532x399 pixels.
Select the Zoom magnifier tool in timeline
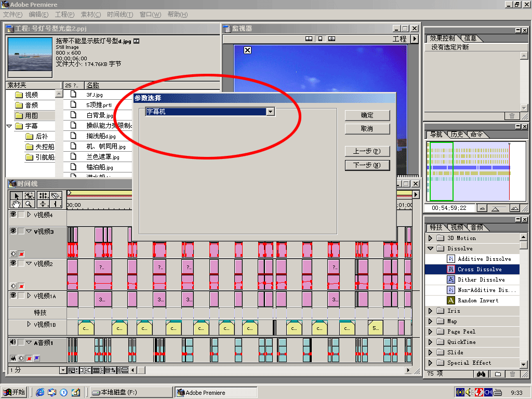(x=29, y=204)
